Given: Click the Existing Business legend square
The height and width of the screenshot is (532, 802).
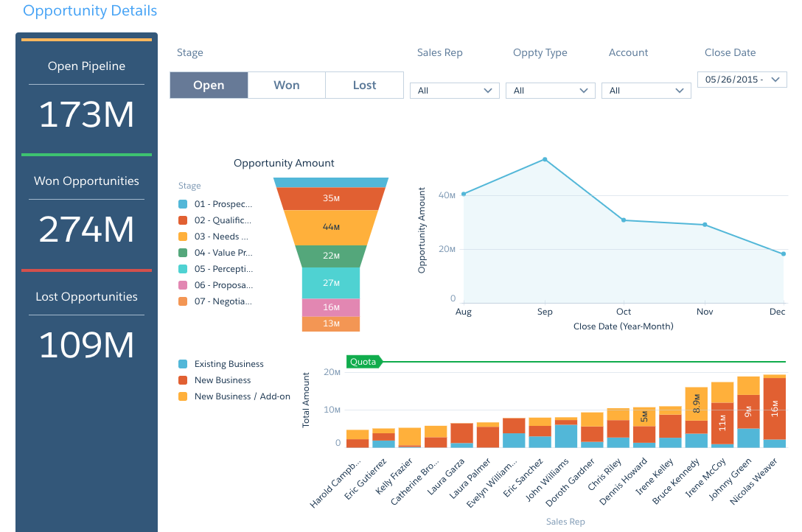Looking at the screenshot, I should tap(184, 363).
